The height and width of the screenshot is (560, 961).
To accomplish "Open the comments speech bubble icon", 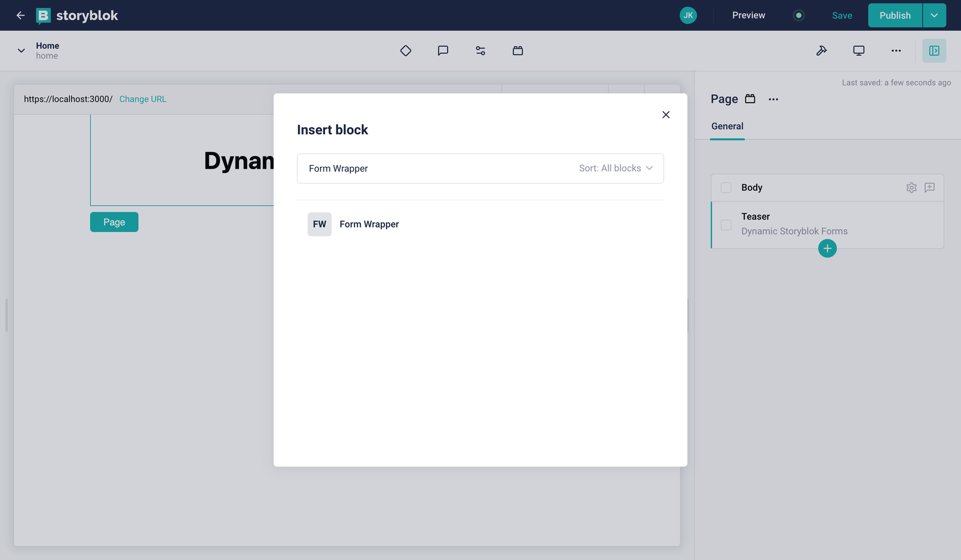I will click(x=443, y=51).
